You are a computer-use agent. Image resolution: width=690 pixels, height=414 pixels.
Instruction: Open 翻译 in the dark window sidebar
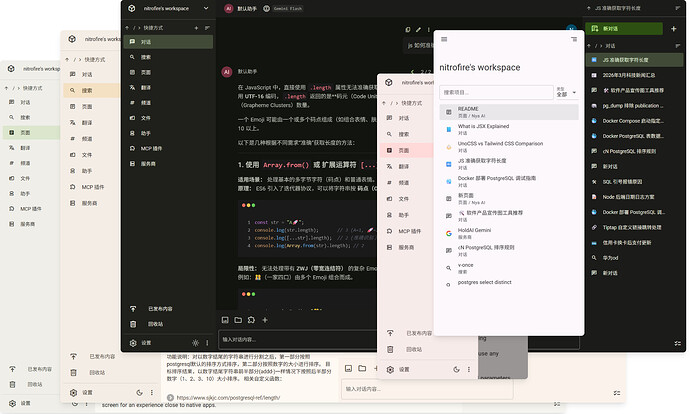click(168, 88)
